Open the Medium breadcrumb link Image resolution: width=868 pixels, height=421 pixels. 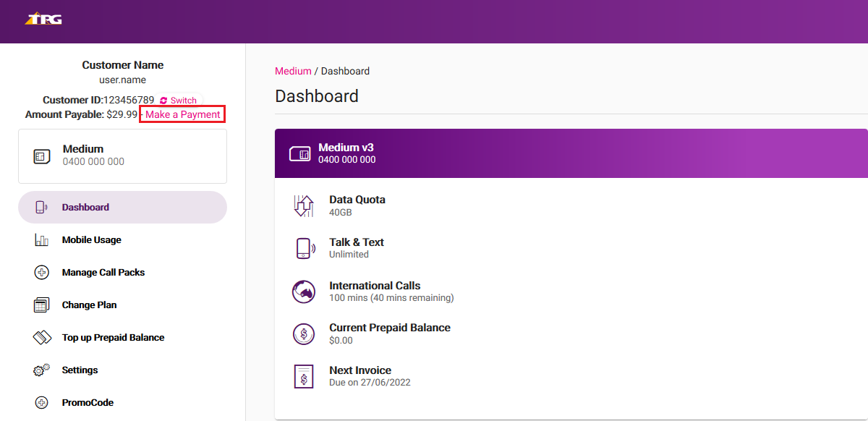point(293,71)
